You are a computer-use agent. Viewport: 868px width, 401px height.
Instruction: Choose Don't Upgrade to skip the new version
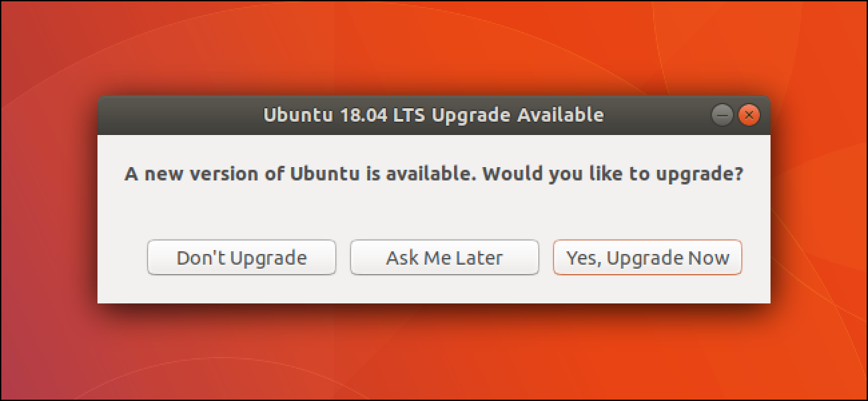point(242,257)
